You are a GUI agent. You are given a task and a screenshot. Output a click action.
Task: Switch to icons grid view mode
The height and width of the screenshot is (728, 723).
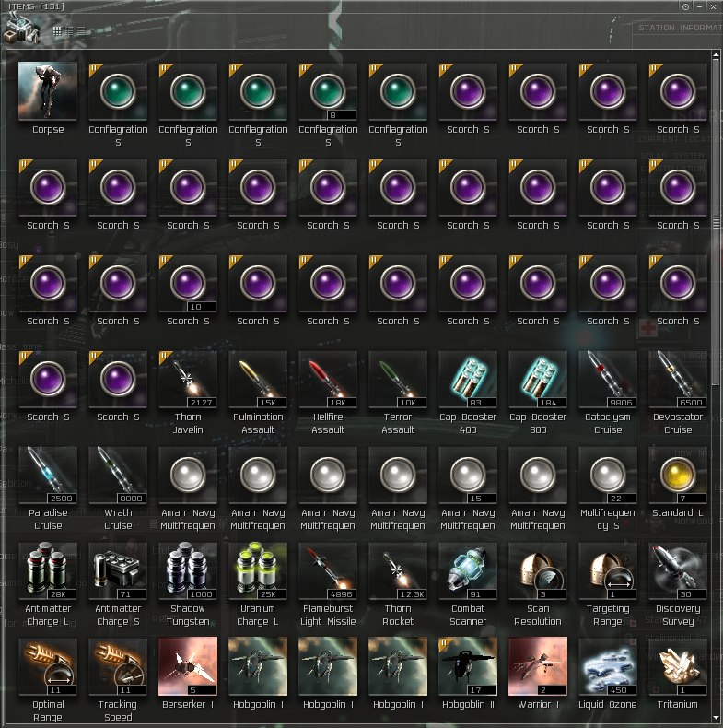click(57, 30)
